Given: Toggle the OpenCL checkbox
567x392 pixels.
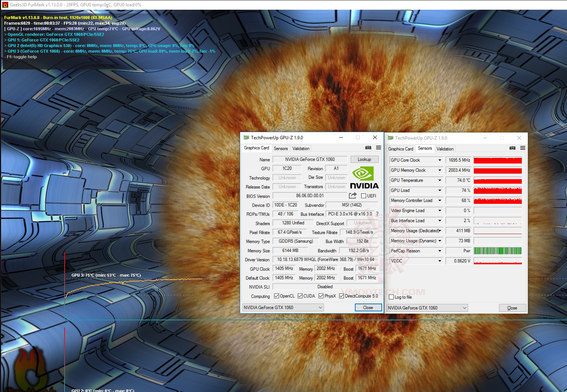Looking at the screenshot, I should pyautogui.click(x=276, y=296).
